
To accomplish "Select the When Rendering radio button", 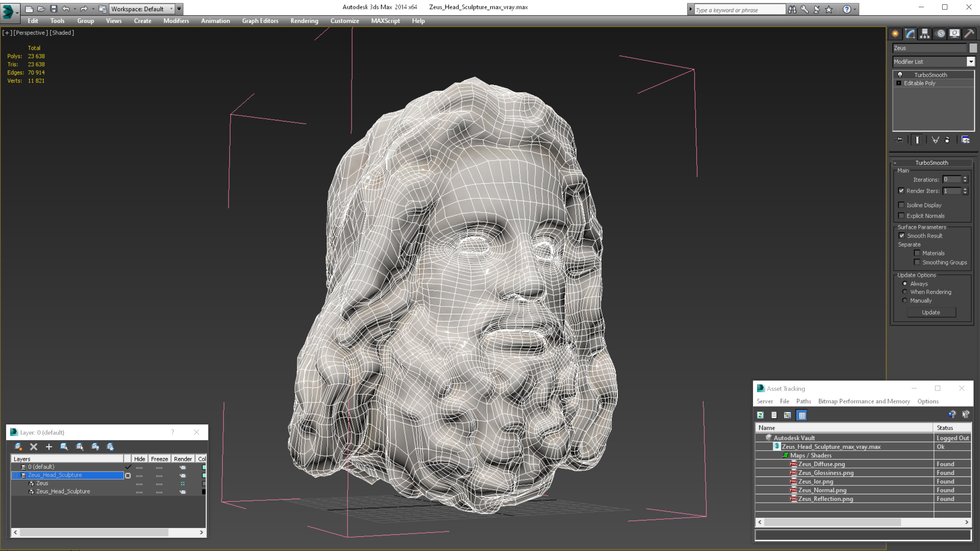I will coord(905,292).
